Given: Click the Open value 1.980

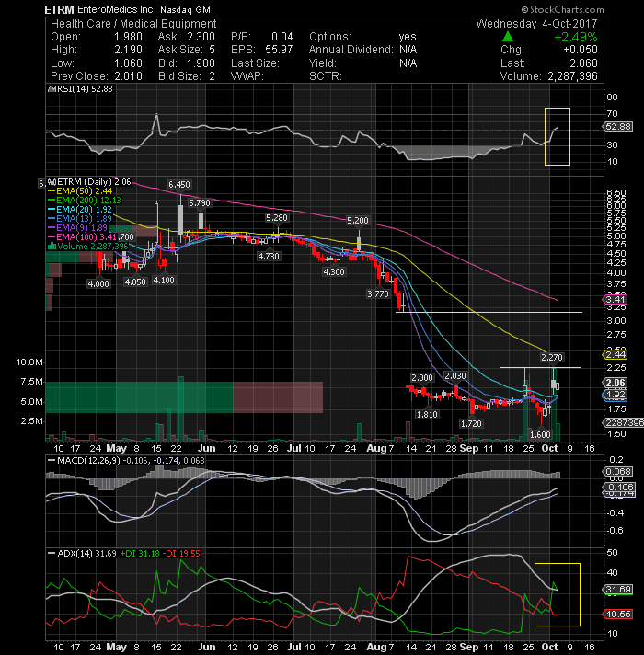Looking at the screenshot, I should pos(128,37).
